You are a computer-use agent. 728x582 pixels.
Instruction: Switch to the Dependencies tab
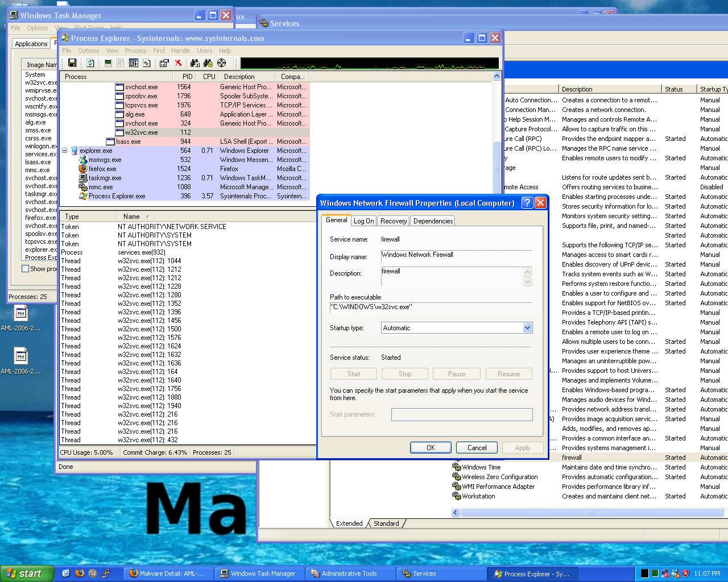[433, 221]
